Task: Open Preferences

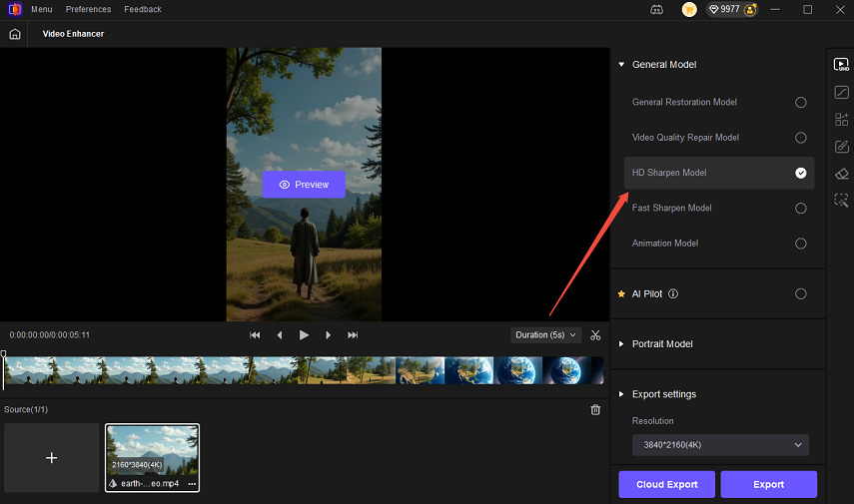Action: 88,9
